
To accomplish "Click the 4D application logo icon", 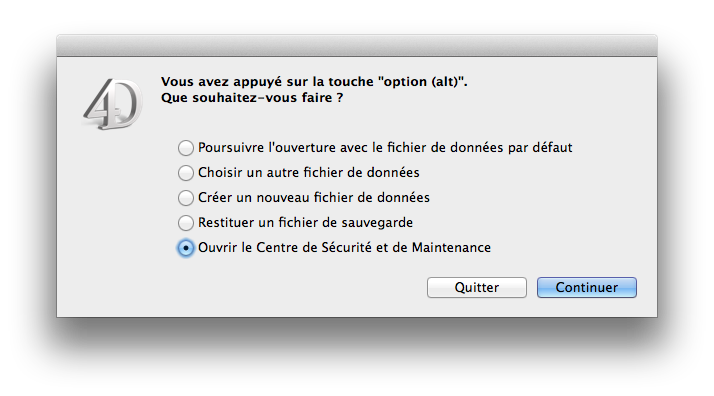I will coord(112,104).
